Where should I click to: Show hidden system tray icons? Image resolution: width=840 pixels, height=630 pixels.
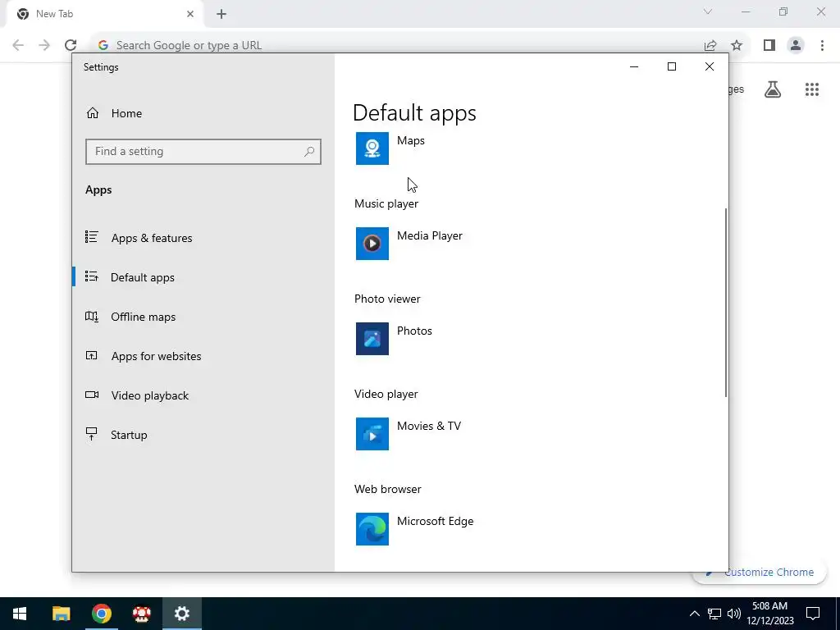694,614
